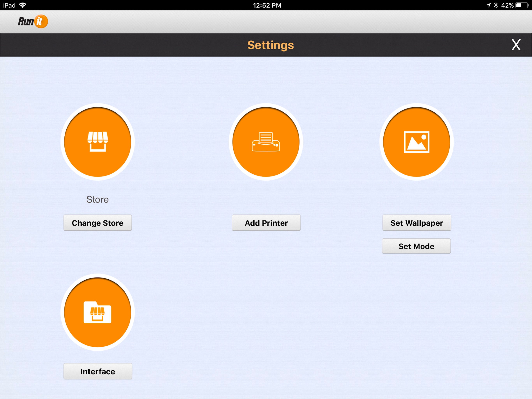Click the Settings title text
Screen dimensions: 532x399
coord(270,45)
